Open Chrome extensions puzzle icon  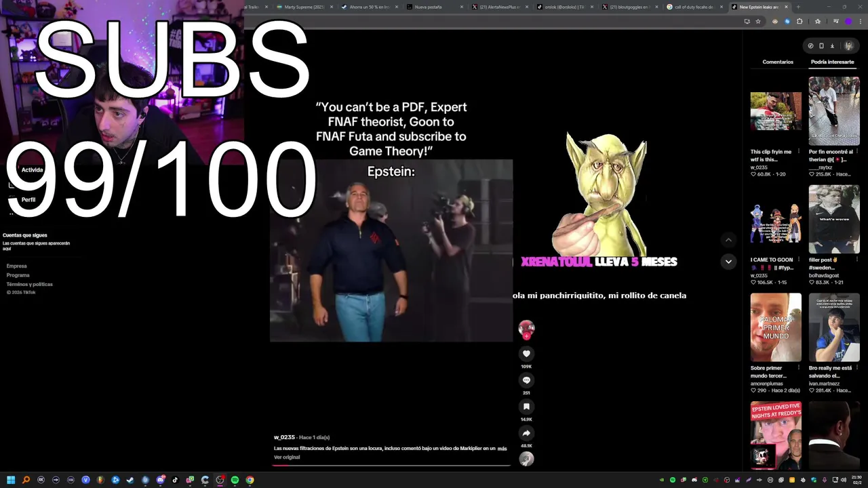(x=800, y=21)
